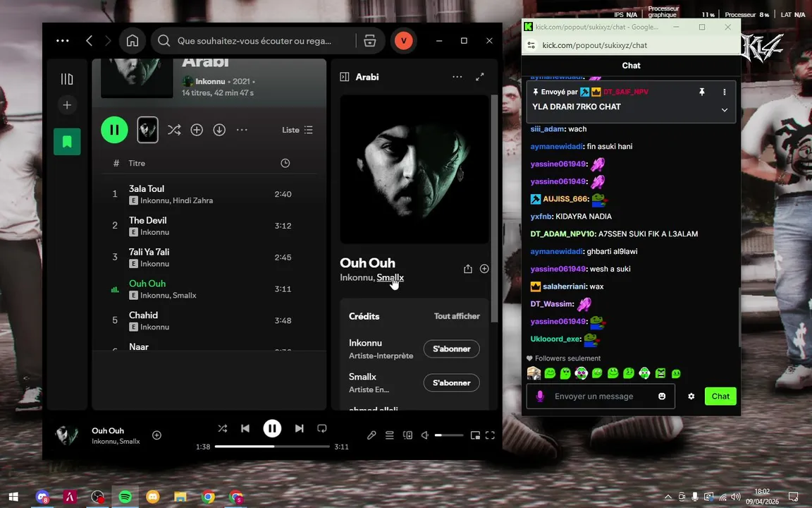Follow Smallx with the S'abonner button

click(452, 382)
